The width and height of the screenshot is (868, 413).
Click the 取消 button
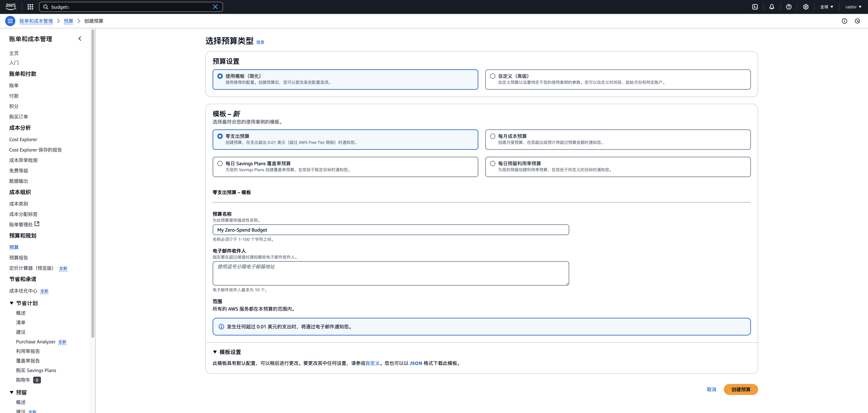(711, 389)
